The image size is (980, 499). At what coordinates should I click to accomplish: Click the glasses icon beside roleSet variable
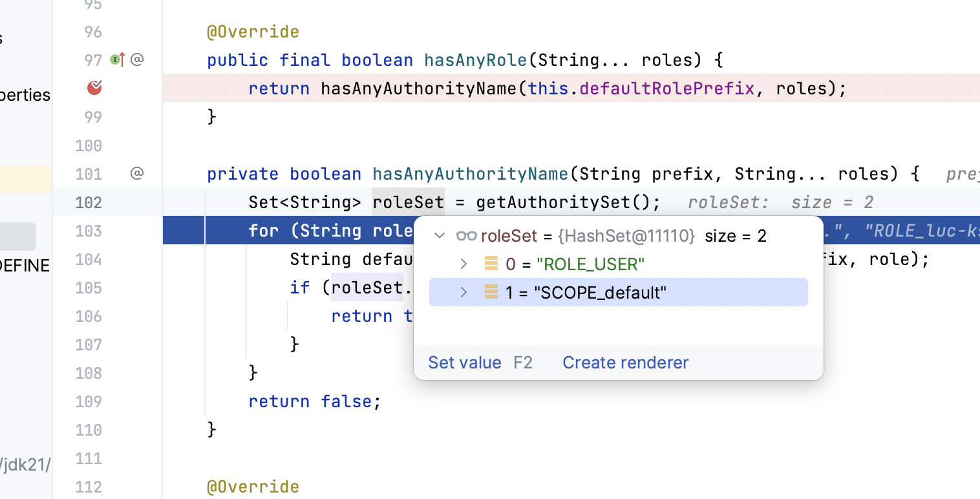tap(467, 235)
